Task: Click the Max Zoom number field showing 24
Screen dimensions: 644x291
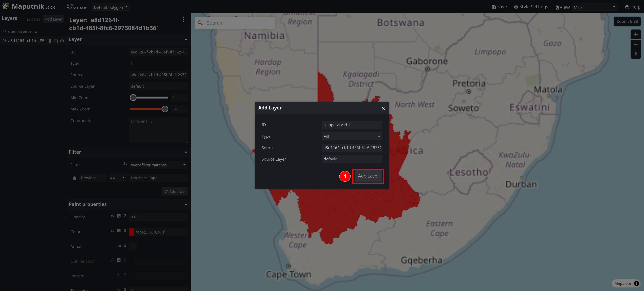Action: (x=179, y=109)
